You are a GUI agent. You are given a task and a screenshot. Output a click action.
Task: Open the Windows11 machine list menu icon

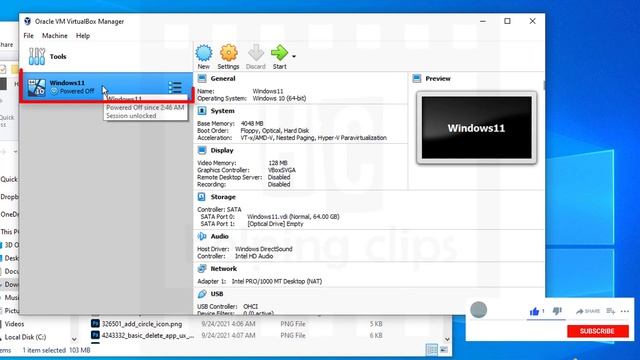tap(175, 87)
